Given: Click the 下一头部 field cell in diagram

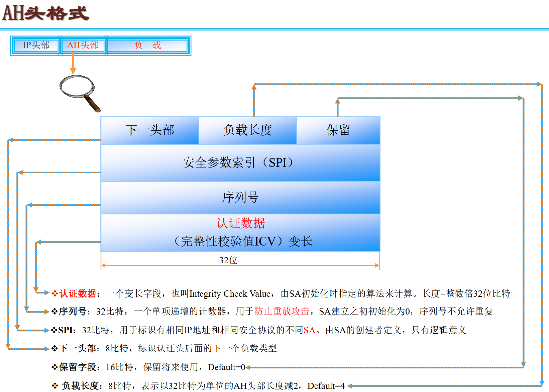Looking at the screenshot, I should (x=150, y=130).
